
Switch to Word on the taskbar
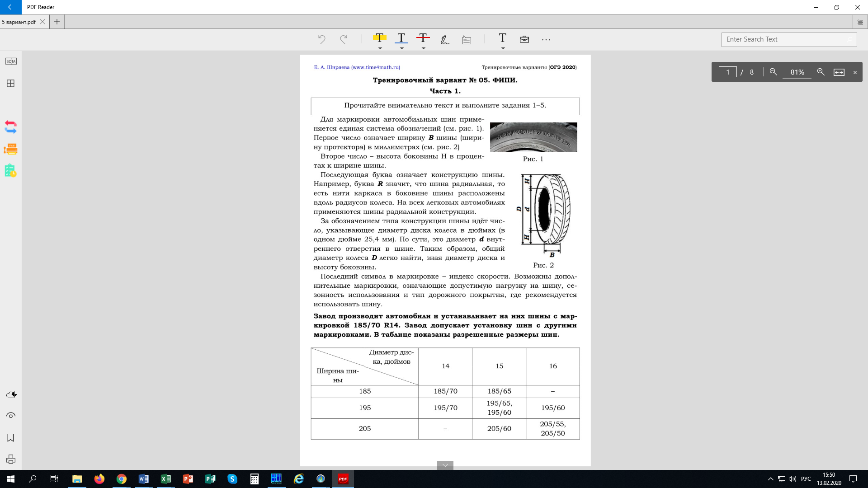(x=144, y=479)
